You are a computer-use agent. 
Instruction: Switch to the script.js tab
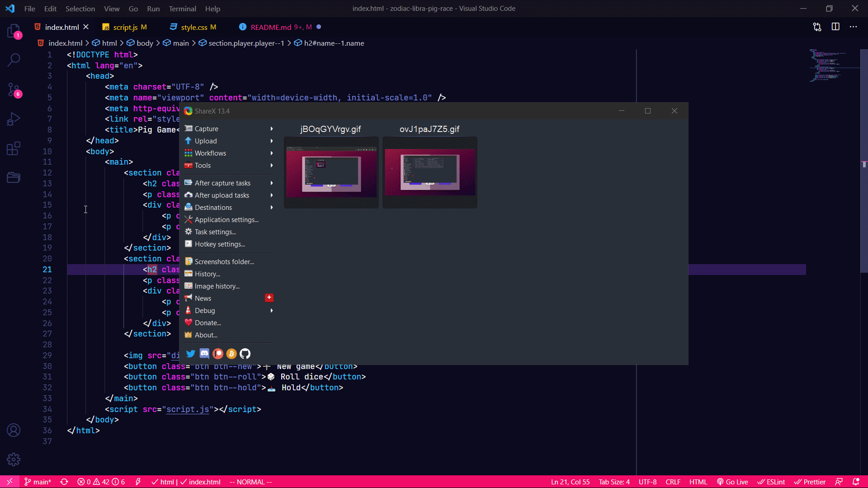pos(125,27)
